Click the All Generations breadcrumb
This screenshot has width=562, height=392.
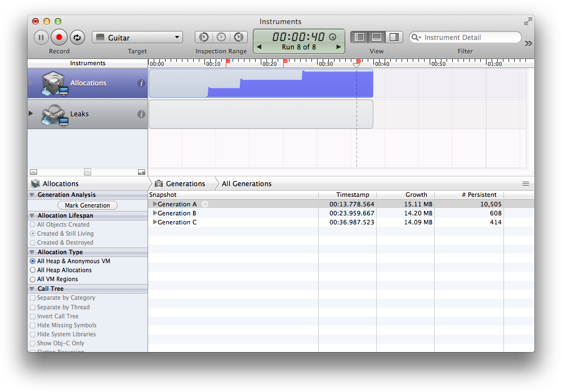coord(247,184)
